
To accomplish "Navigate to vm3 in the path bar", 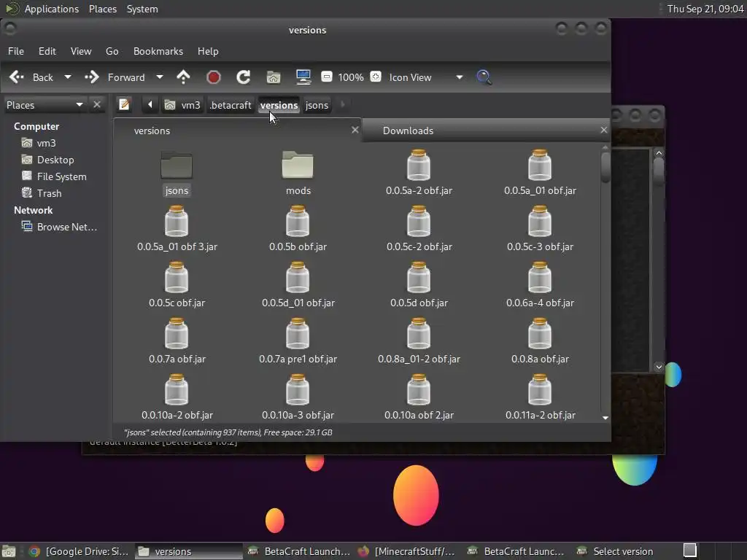I will click(x=182, y=105).
